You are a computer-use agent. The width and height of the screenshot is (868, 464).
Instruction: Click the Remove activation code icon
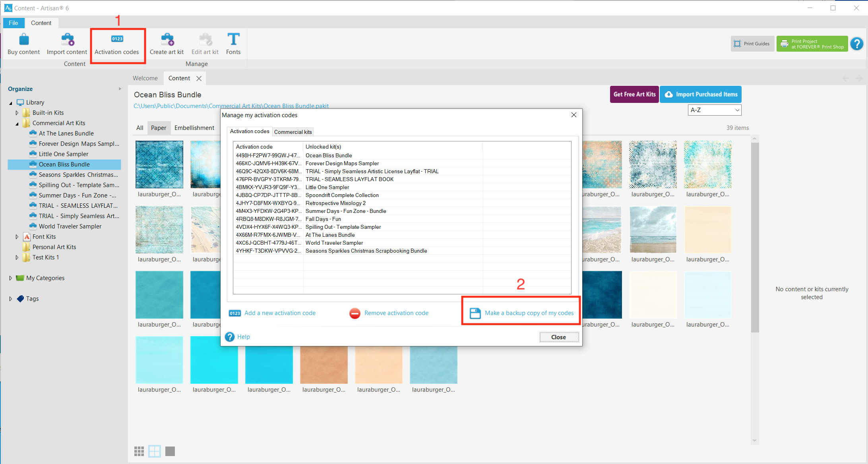coord(355,313)
